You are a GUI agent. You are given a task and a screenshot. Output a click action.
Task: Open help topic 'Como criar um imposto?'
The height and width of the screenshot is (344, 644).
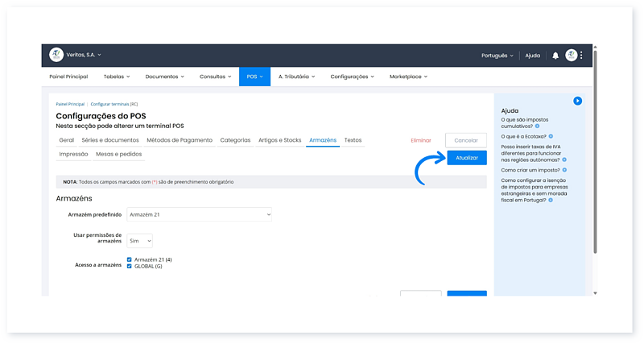[530, 170]
